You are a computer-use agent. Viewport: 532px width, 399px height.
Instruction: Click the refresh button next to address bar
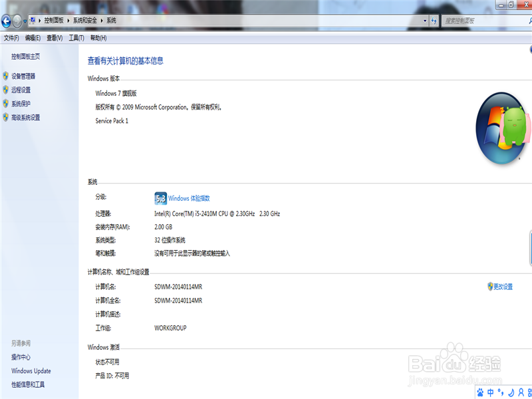[x=434, y=21]
